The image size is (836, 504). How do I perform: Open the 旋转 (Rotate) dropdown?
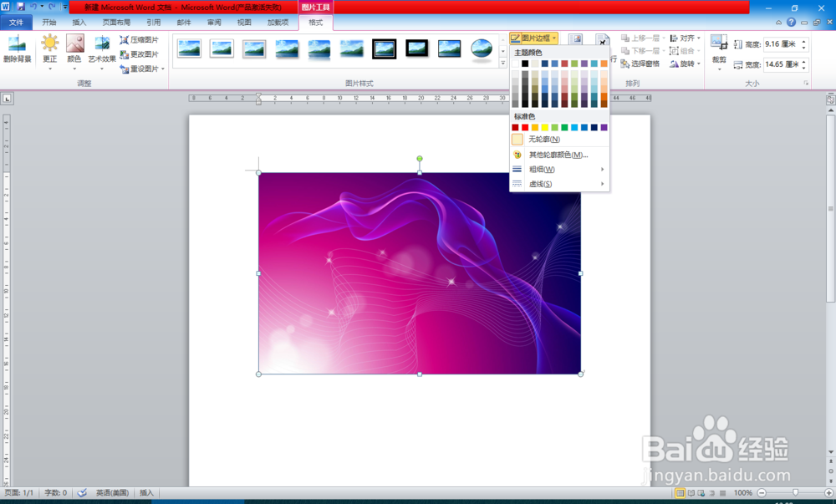[686, 64]
